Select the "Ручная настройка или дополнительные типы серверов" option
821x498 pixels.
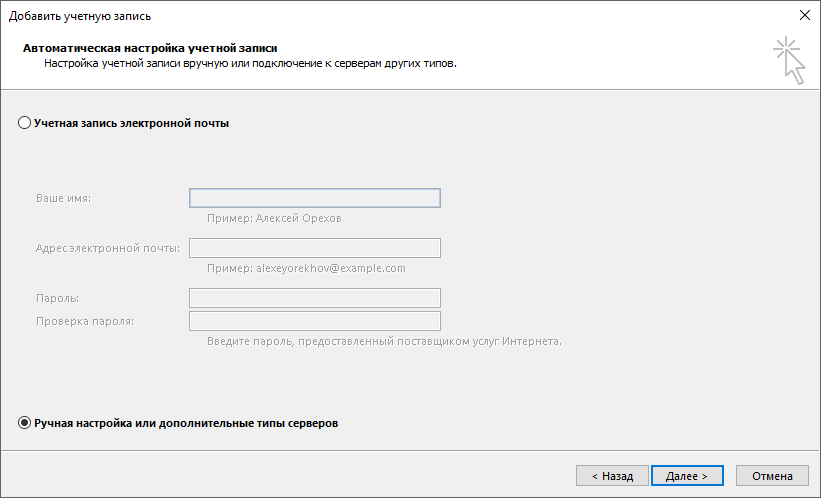pyautogui.click(x=25, y=423)
